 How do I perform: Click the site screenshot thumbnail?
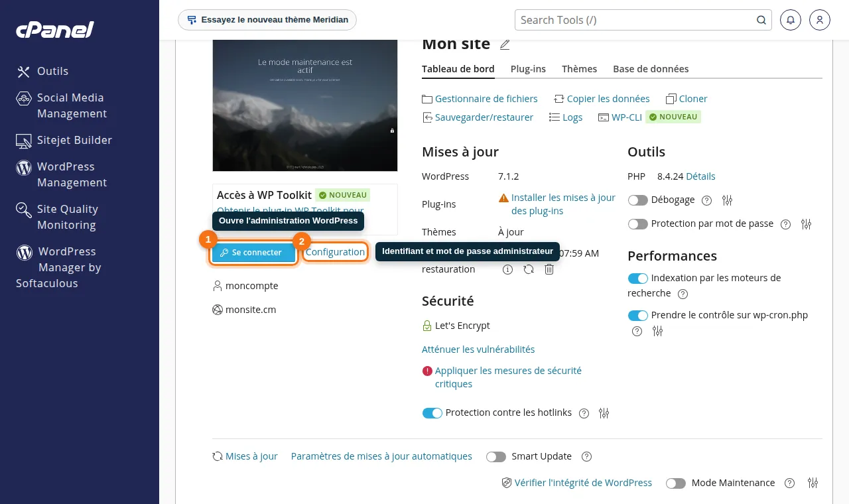(x=305, y=105)
